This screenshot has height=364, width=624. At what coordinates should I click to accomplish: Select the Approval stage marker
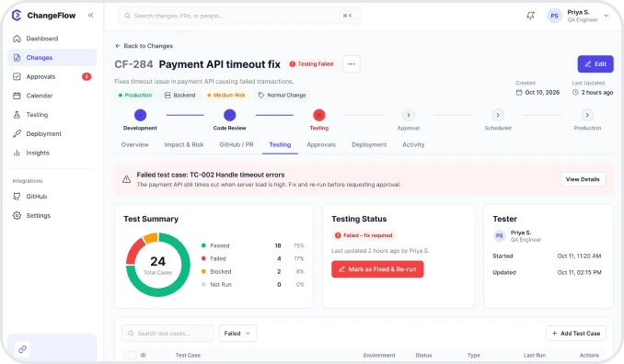tap(409, 115)
